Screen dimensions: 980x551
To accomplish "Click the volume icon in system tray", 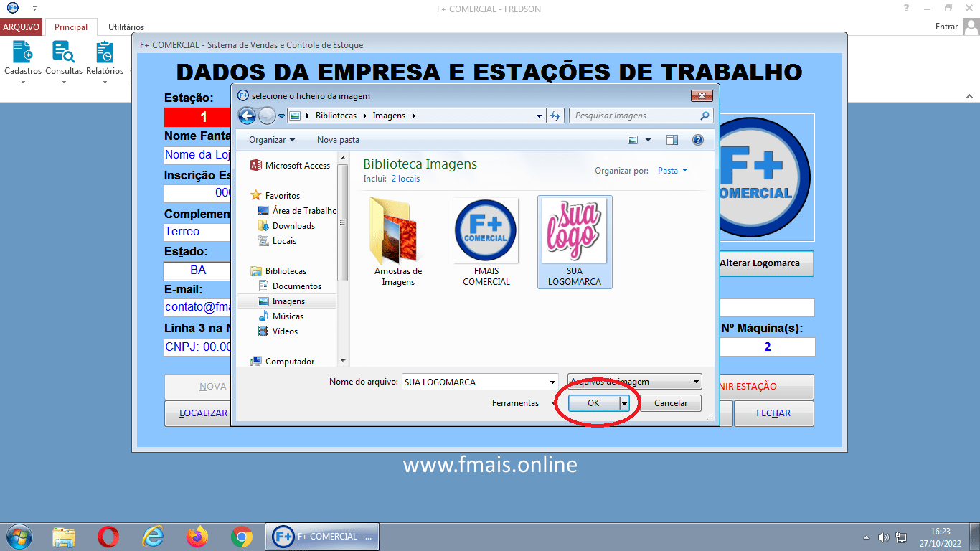I will click(884, 537).
